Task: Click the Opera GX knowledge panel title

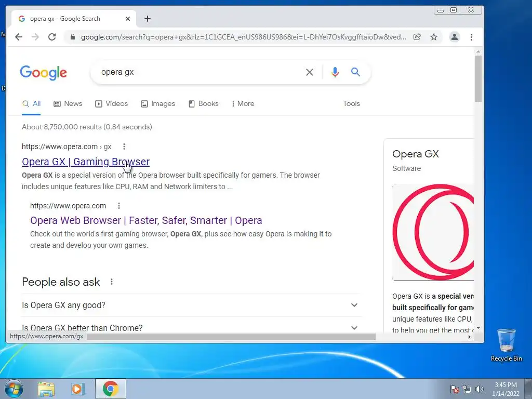Action: point(415,154)
